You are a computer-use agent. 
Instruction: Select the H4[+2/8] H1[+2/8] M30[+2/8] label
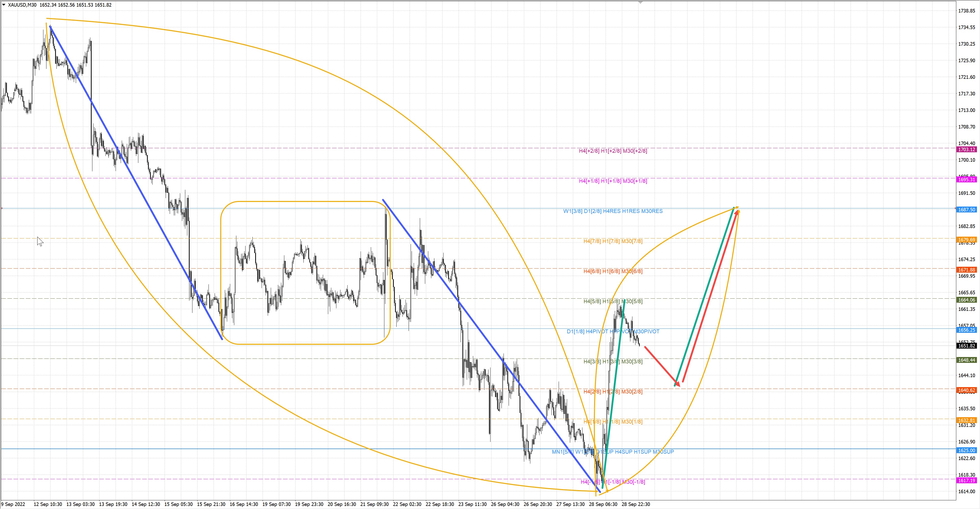tap(612, 151)
